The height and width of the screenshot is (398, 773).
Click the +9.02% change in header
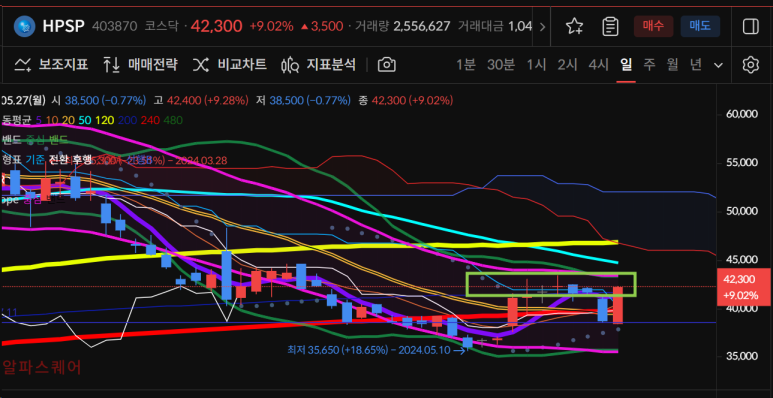coord(272,26)
